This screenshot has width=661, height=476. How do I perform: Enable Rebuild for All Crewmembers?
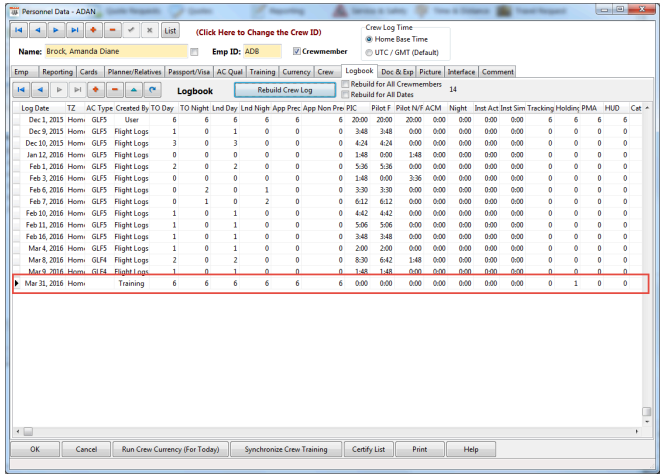click(x=345, y=84)
